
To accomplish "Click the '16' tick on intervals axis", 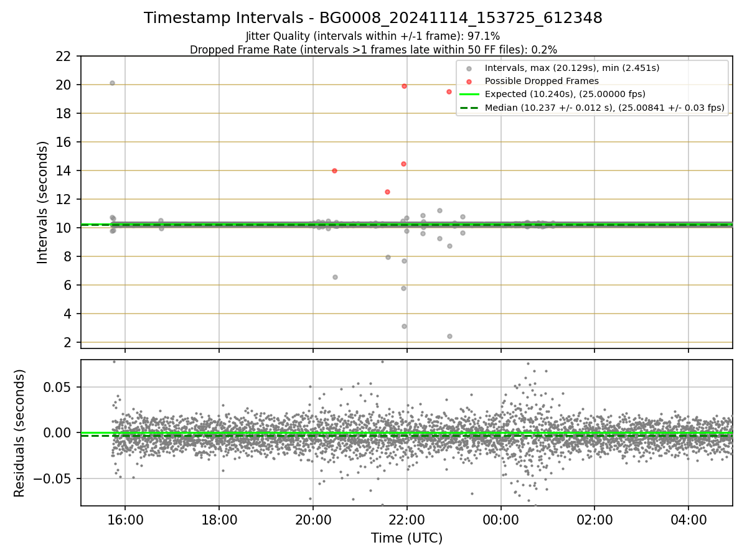I will click(x=63, y=142).
